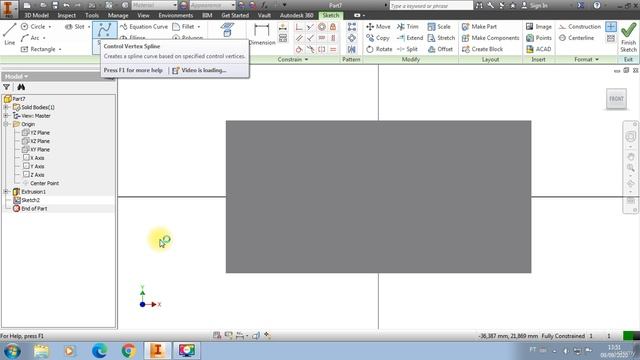Click the ViewCube FRONT face
Viewport: 640px width, 360px height.
tap(616, 99)
